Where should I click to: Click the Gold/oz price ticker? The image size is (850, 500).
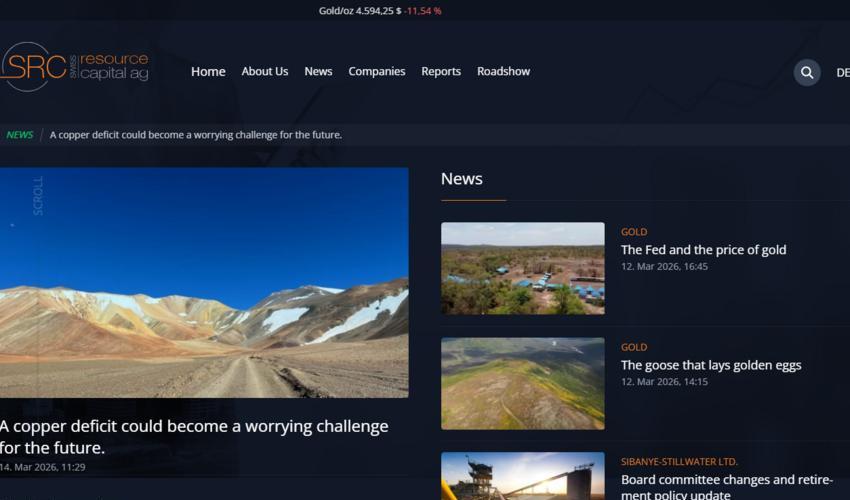point(380,11)
